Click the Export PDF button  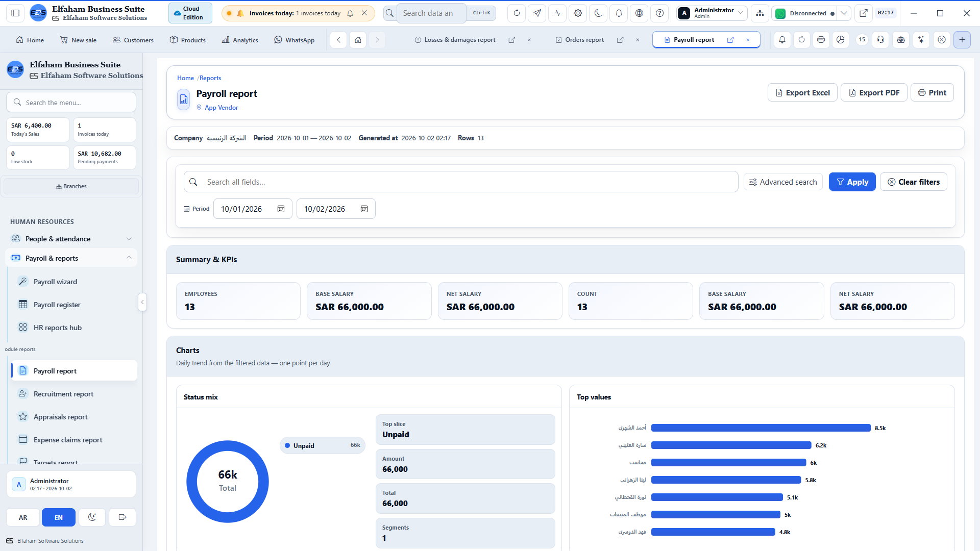(874, 93)
